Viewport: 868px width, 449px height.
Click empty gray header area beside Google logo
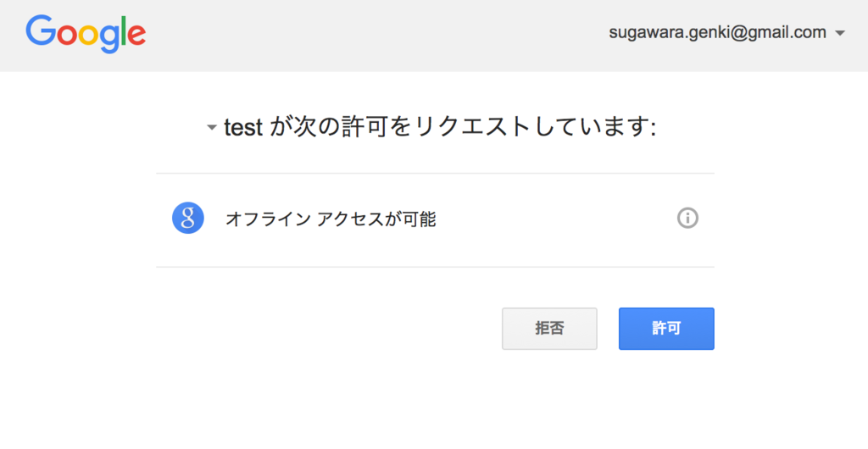point(373,34)
